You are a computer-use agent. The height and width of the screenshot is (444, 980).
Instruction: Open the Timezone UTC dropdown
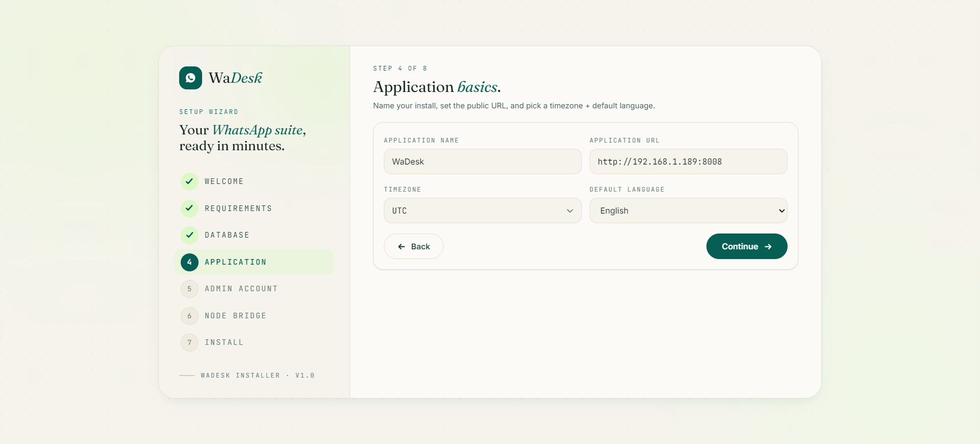click(x=482, y=211)
